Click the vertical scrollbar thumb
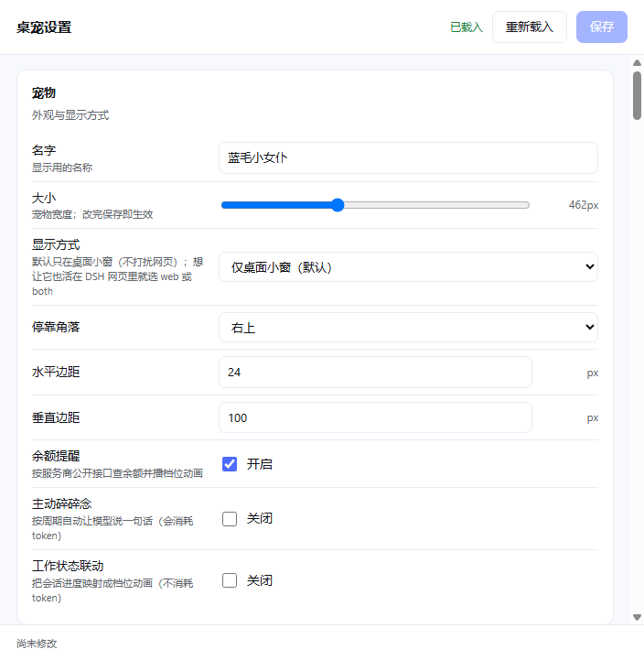This screenshot has height=660, width=644. (637, 95)
